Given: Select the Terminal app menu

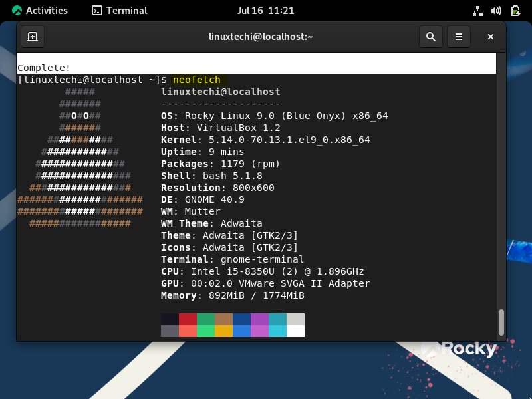Looking at the screenshot, I should 118,10.
